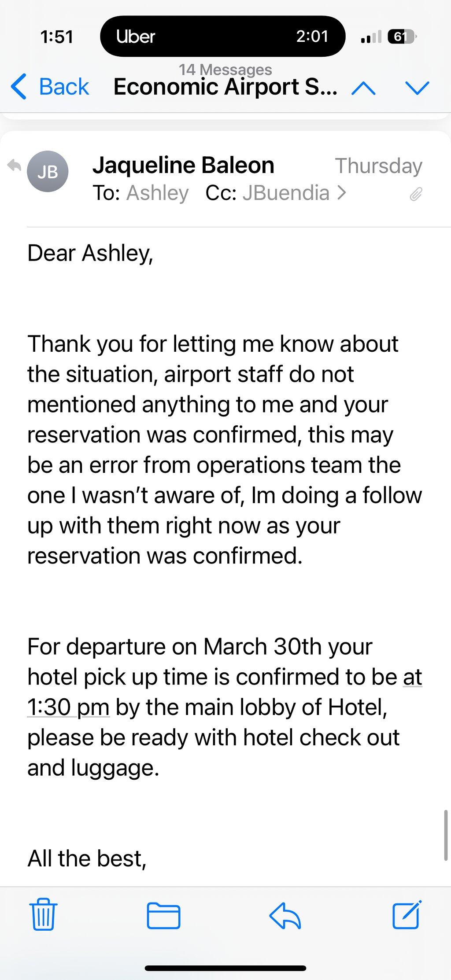Go to previous message with up chevron
The height and width of the screenshot is (980, 451).
364,88
